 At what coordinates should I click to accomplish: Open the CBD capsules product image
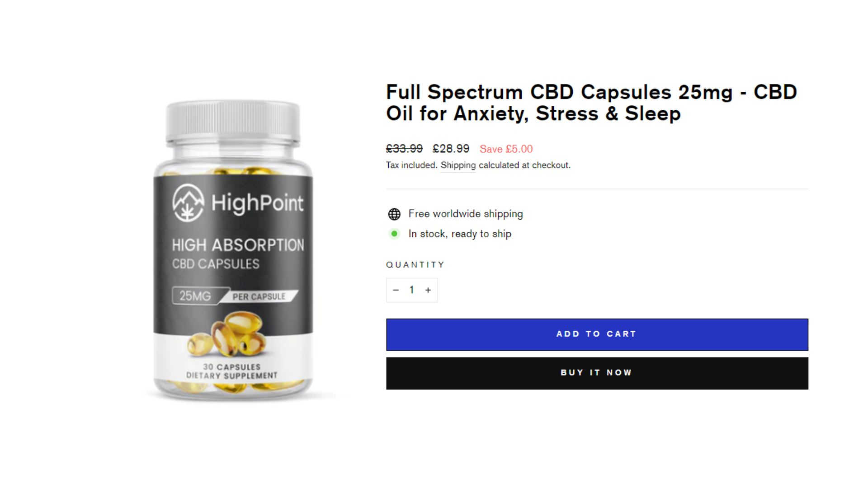(x=233, y=251)
